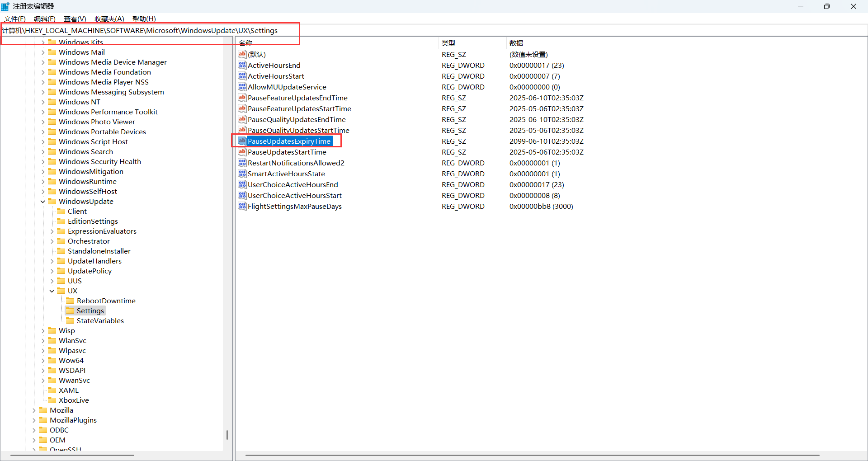Expand the UUS key
This screenshot has width=868, height=461.
point(52,281)
